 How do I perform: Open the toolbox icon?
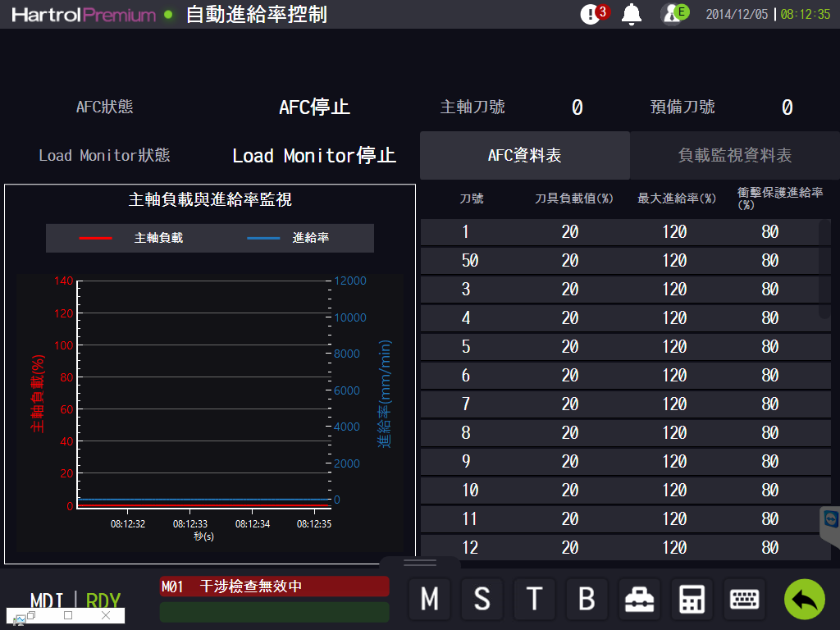click(639, 598)
